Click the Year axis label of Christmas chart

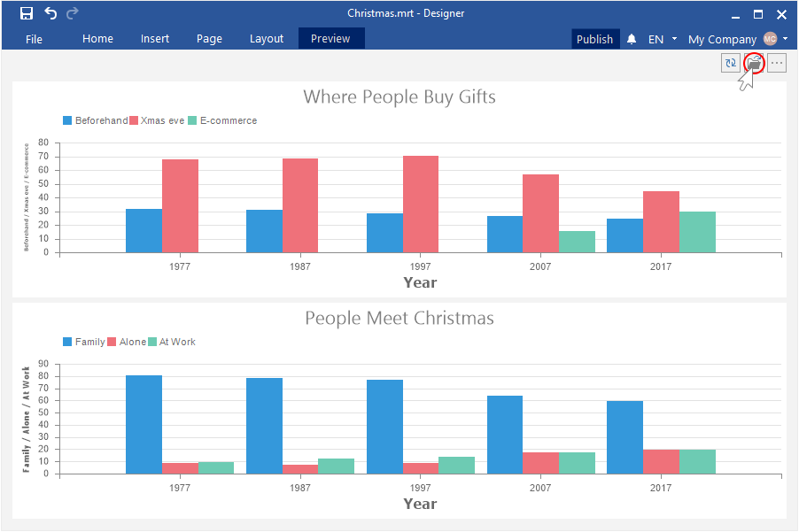tap(420, 504)
